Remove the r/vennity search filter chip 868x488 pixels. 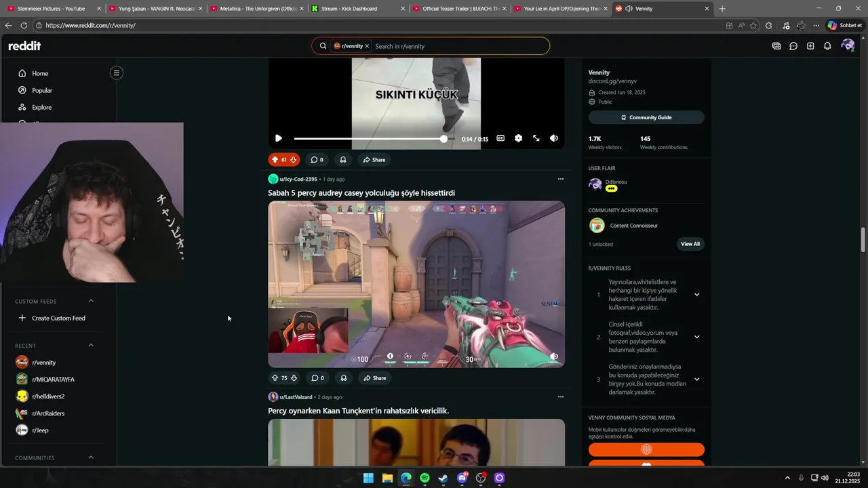click(367, 46)
